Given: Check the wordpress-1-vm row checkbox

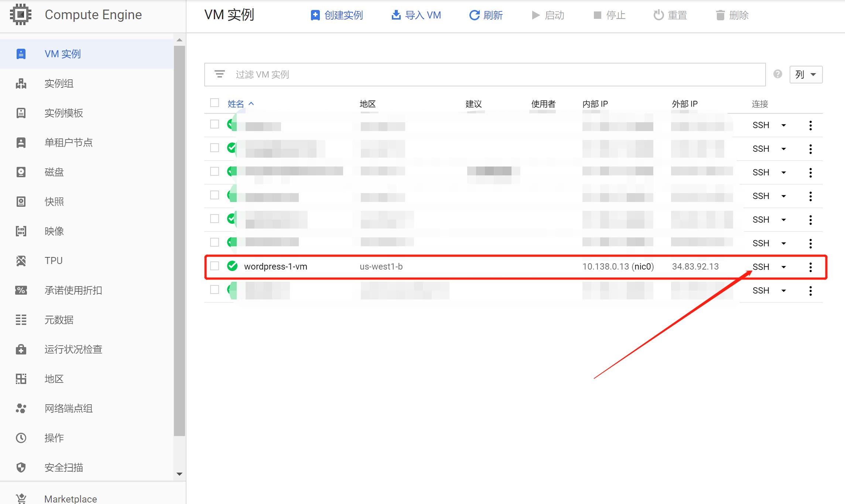Looking at the screenshot, I should 215,266.
